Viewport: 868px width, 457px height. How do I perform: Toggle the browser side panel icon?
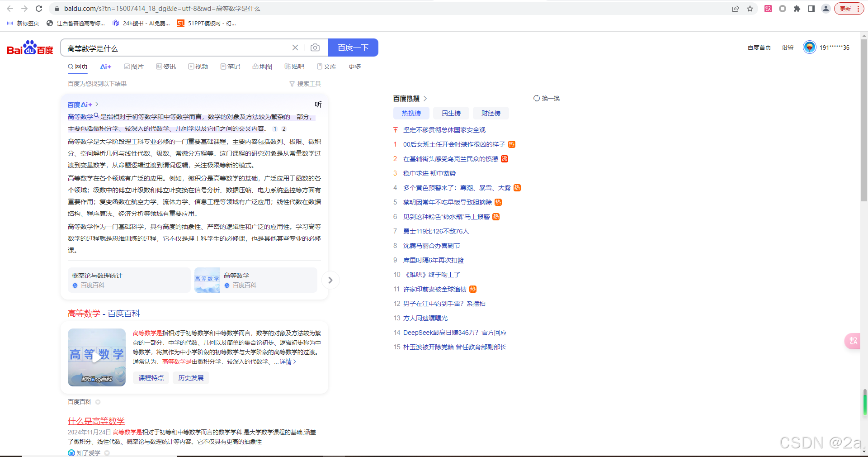tap(811, 9)
